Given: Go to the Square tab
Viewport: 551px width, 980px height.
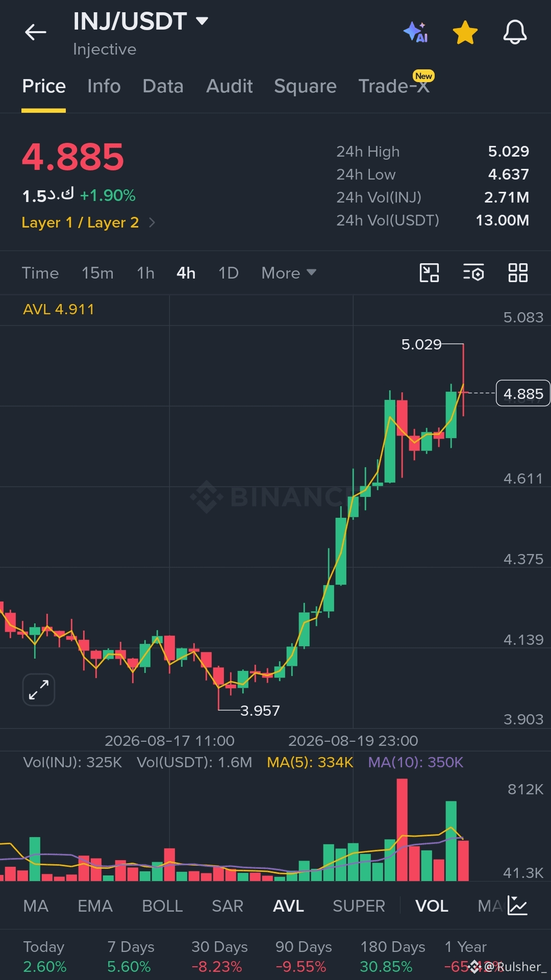Looking at the screenshot, I should (x=305, y=86).
